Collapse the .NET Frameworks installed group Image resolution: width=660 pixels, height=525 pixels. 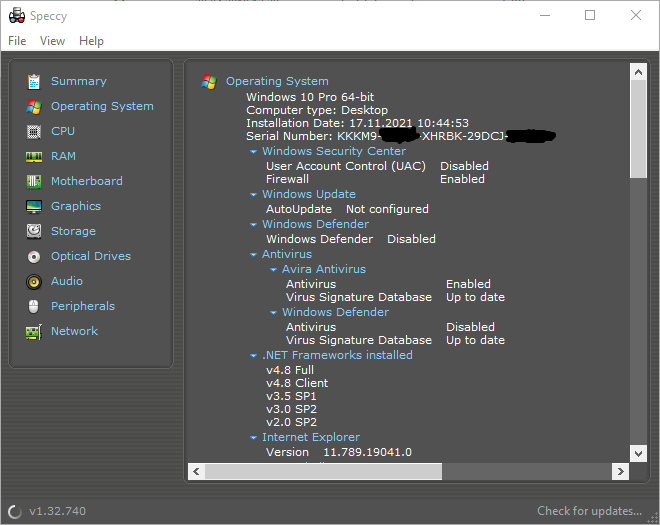(253, 356)
